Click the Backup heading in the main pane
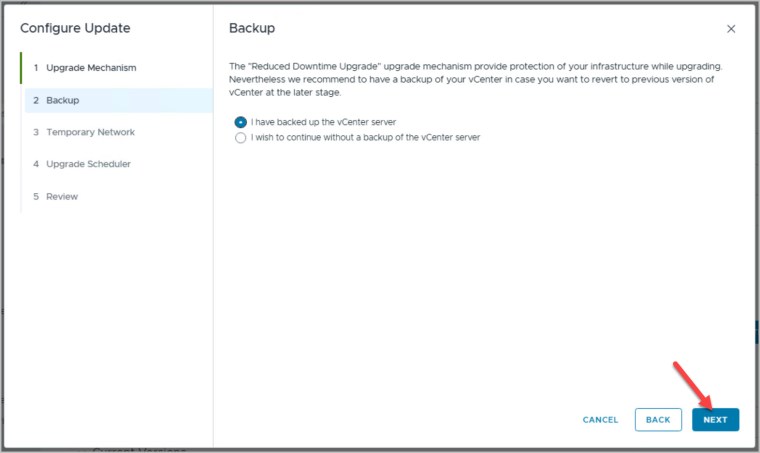This screenshot has width=760, height=453. [252, 28]
